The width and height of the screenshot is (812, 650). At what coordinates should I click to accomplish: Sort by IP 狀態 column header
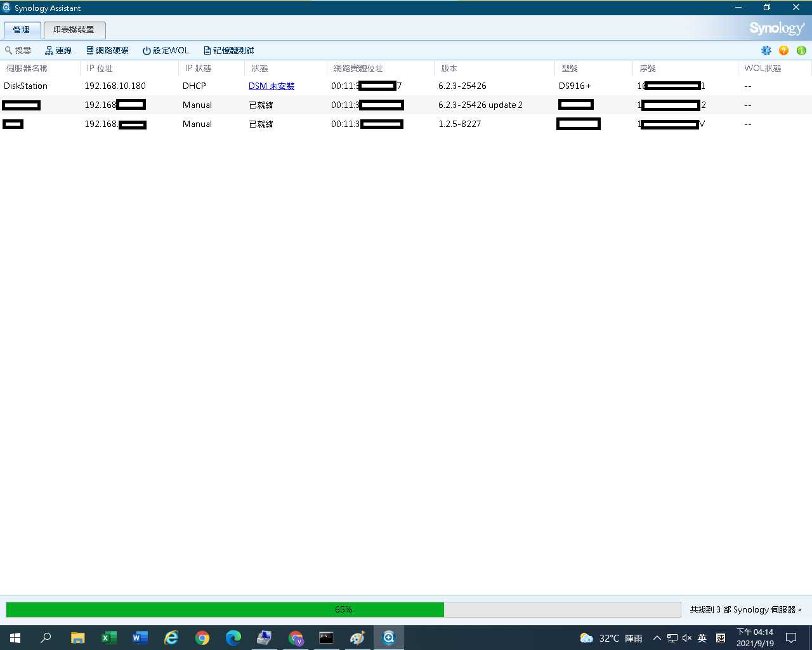[212, 68]
